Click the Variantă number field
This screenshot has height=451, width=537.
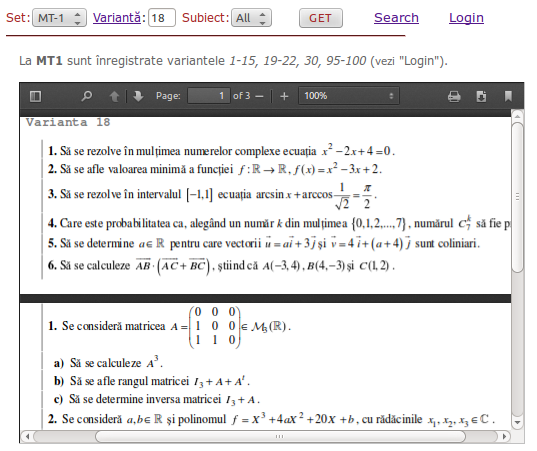(x=162, y=18)
